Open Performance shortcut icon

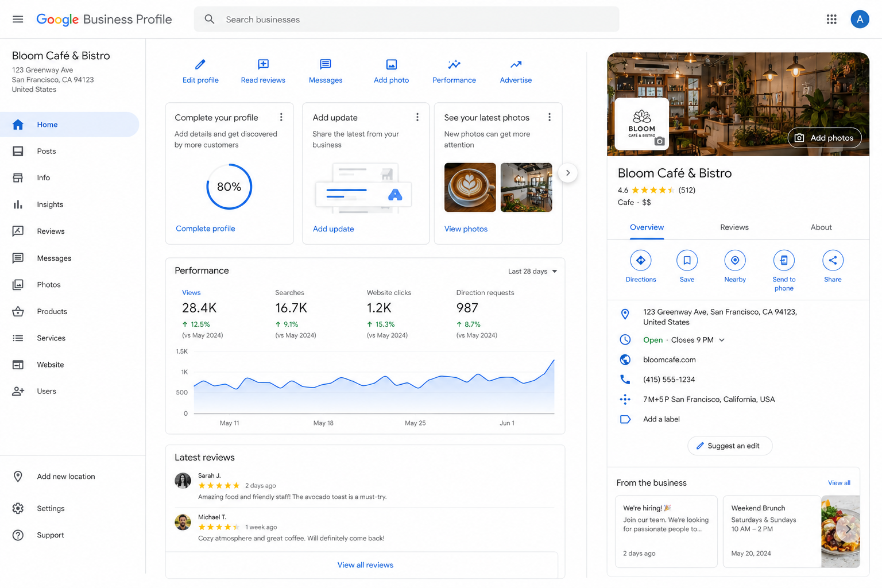click(x=454, y=64)
